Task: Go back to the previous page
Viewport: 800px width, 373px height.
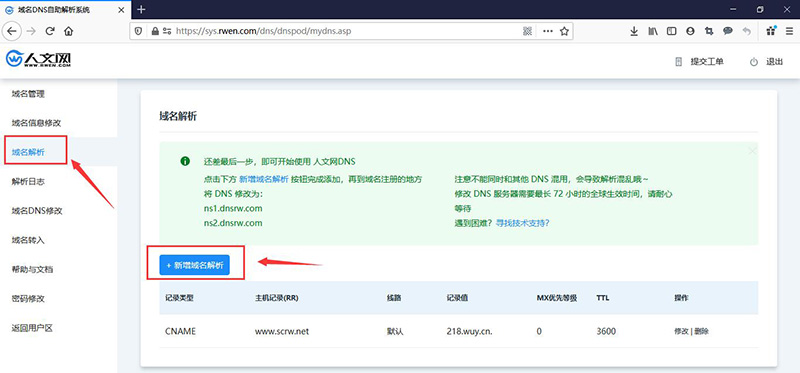Action: [11, 31]
